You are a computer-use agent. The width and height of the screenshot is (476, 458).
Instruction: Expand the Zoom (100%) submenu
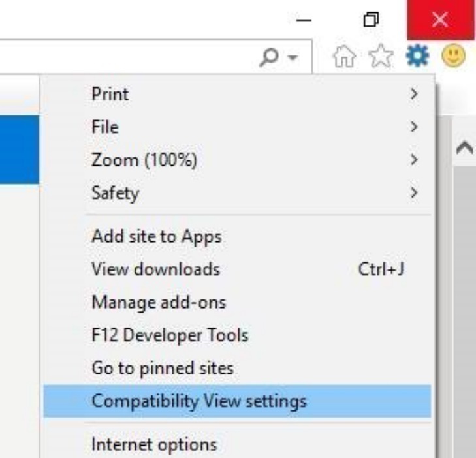tap(144, 159)
